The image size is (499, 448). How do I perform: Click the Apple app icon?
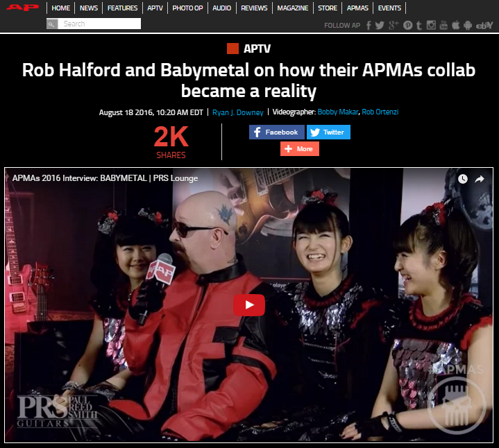(x=456, y=25)
